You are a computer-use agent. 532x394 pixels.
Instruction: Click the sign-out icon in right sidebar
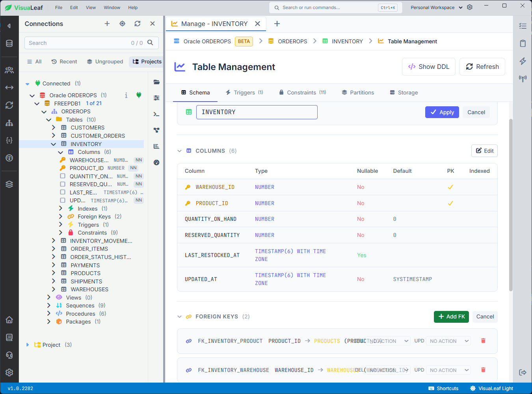(x=523, y=372)
